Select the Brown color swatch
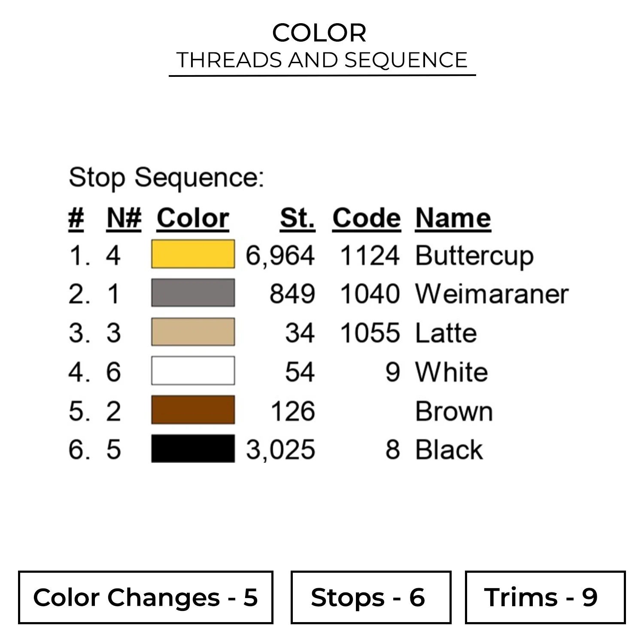644x644 pixels. pyautogui.click(x=193, y=410)
